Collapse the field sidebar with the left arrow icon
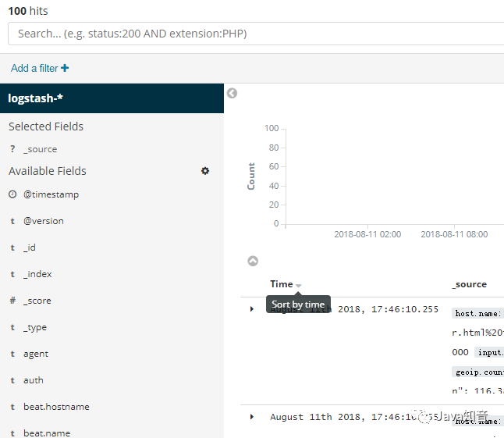Screen dimensions: 504x438 (x=232, y=93)
